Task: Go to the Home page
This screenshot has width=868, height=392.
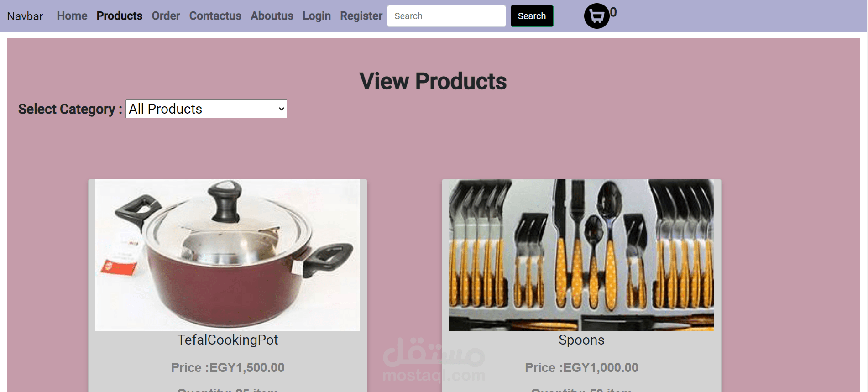Action: (72, 16)
